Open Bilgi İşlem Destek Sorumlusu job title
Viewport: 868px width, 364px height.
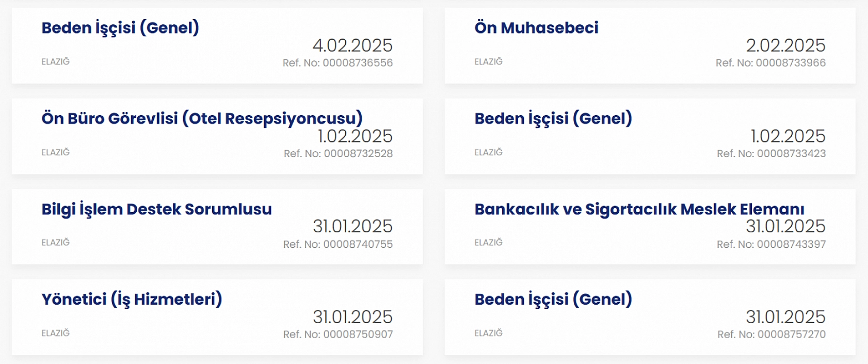point(156,209)
